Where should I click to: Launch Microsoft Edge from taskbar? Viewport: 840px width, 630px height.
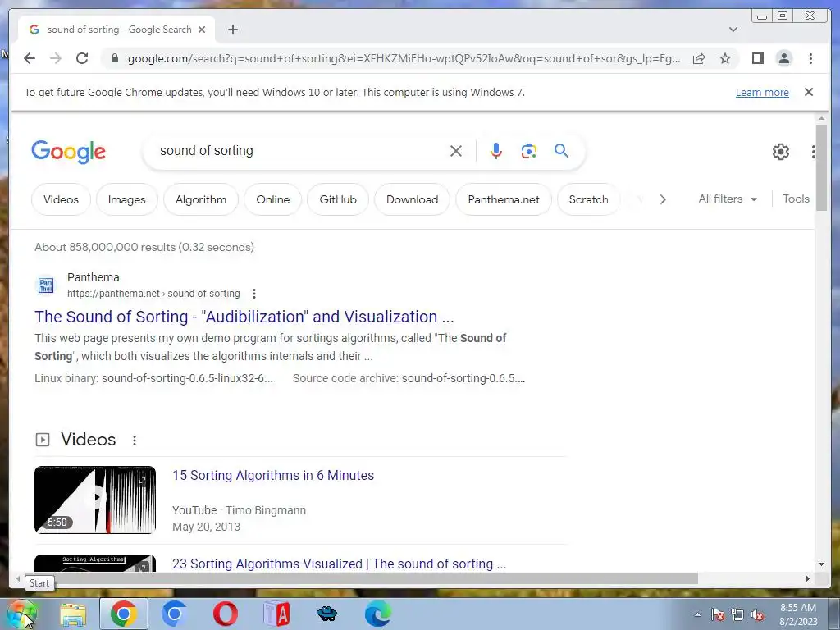pyautogui.click(x=378, y=614)
